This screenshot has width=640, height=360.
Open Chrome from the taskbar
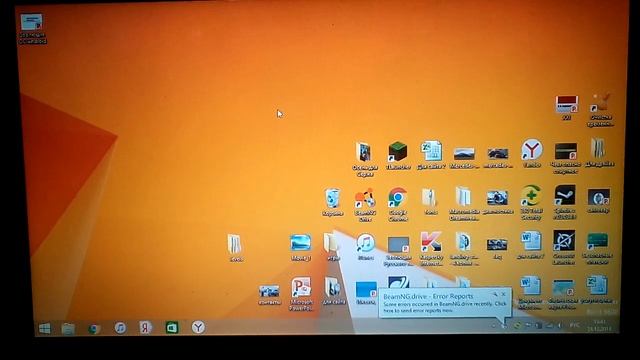pyautogui.click(x=94, y=328)
